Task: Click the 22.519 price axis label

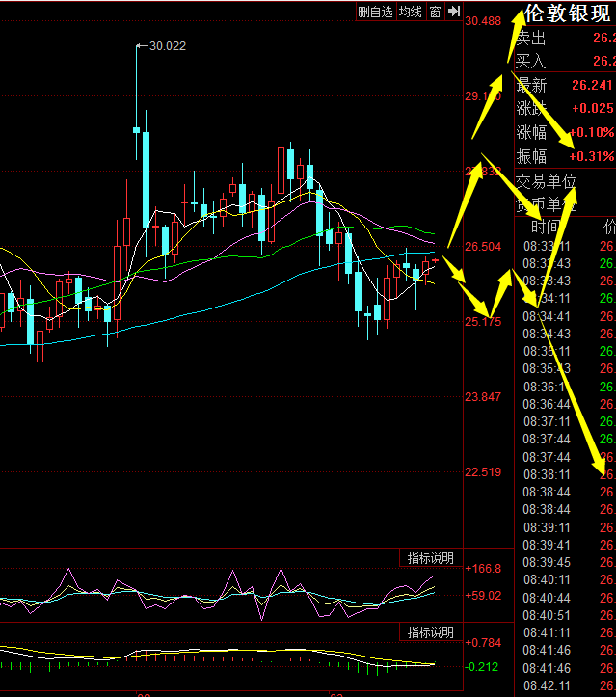Action: (x=483, y=472)
